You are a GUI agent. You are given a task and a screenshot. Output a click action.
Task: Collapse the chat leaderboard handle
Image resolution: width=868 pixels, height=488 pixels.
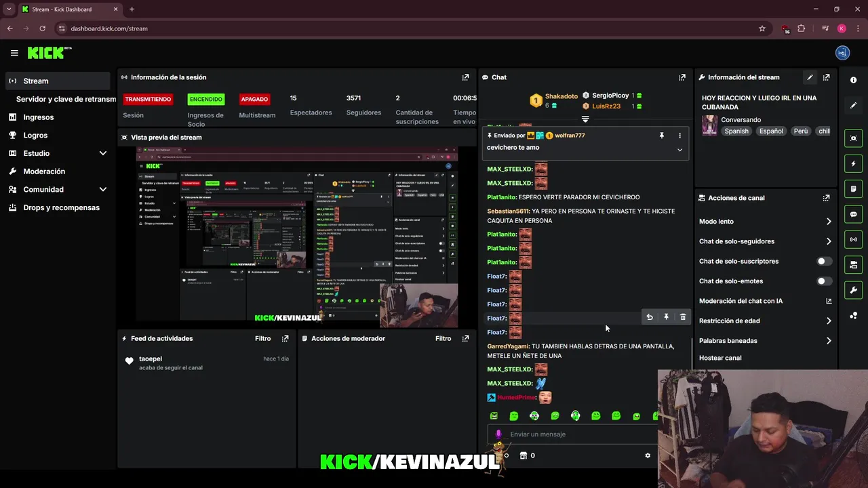585,119
